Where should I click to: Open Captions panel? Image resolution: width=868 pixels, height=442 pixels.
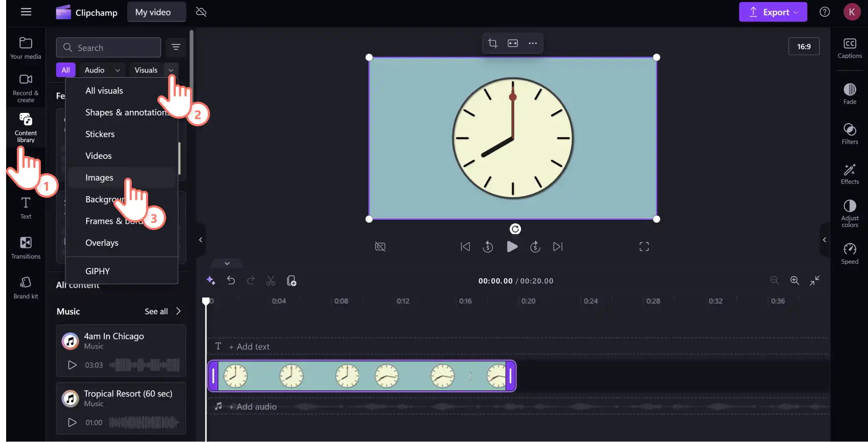pos(850,49)
